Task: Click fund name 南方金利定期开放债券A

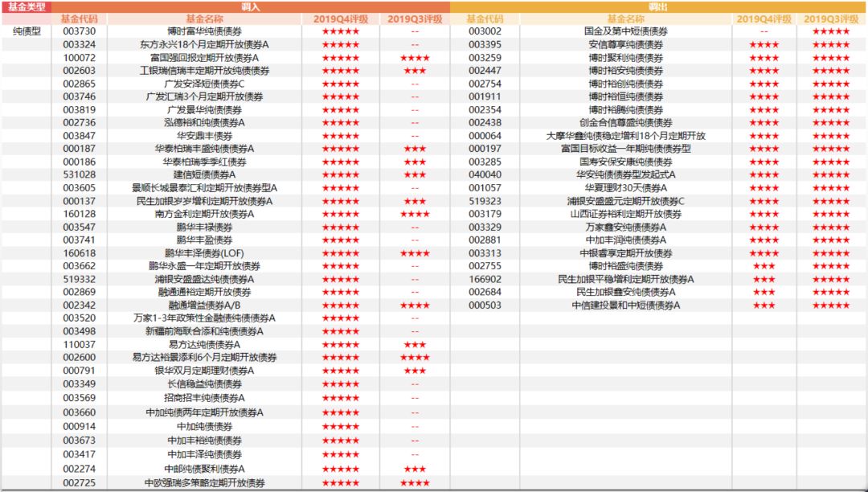Action: [x=205, y=214]
